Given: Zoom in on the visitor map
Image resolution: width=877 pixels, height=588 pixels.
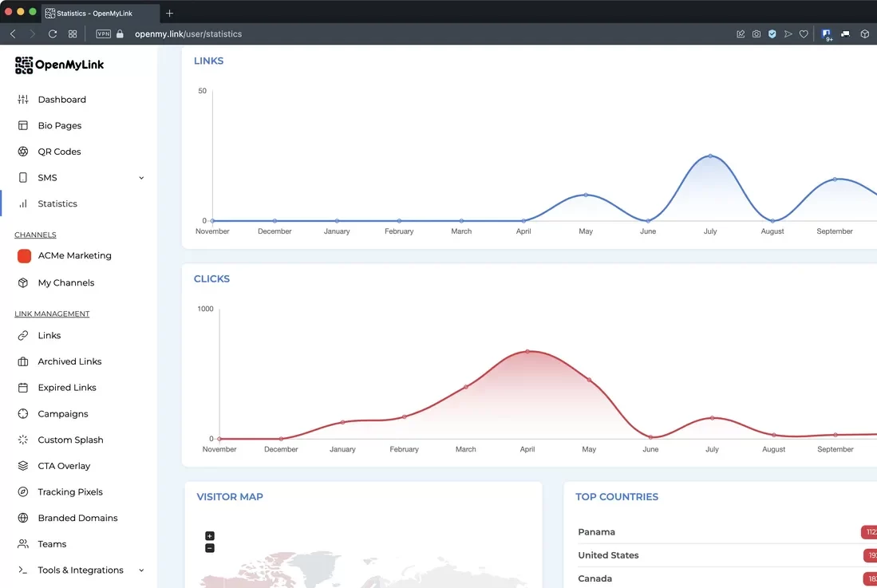Looking at the screenshot, I should click(210, 535).
